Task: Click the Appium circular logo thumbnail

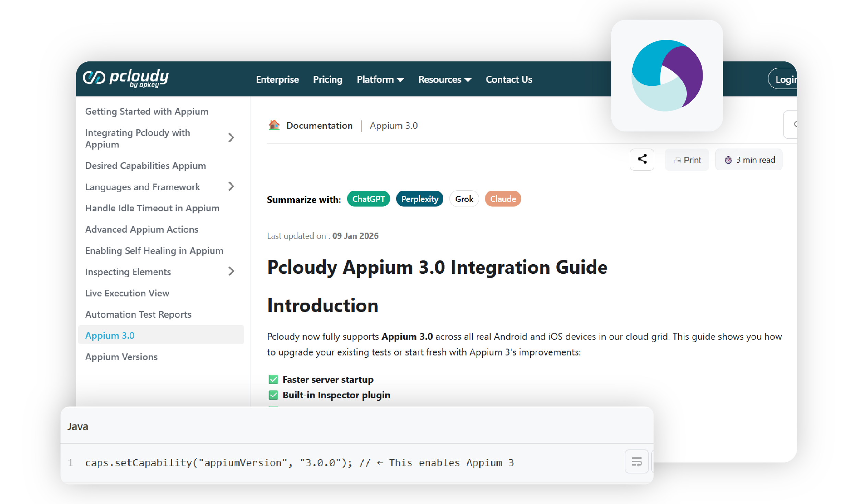Action: pos(667,76)
